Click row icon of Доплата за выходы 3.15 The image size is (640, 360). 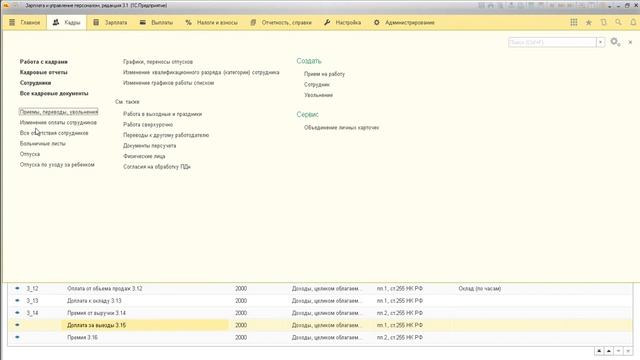coord(17,325)
